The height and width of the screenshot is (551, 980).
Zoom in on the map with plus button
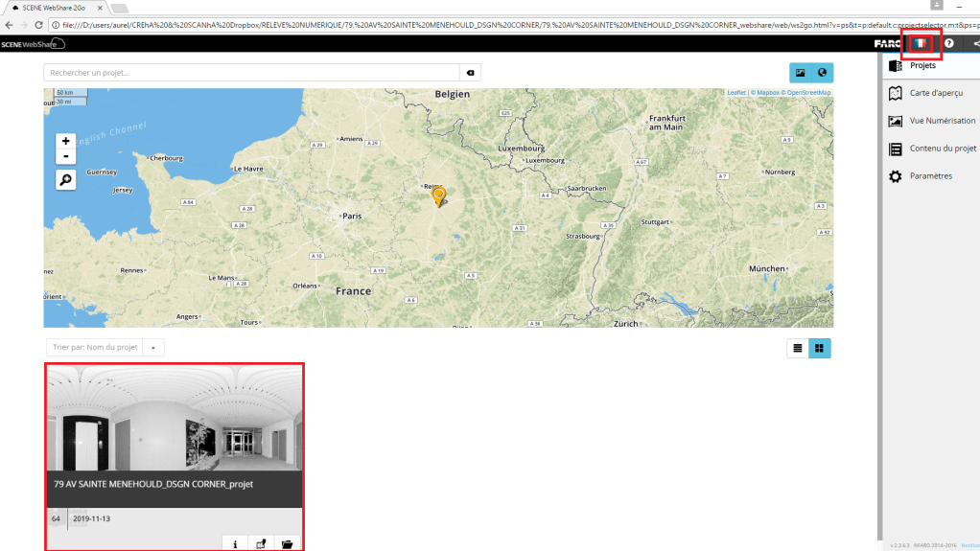[65, 141]
